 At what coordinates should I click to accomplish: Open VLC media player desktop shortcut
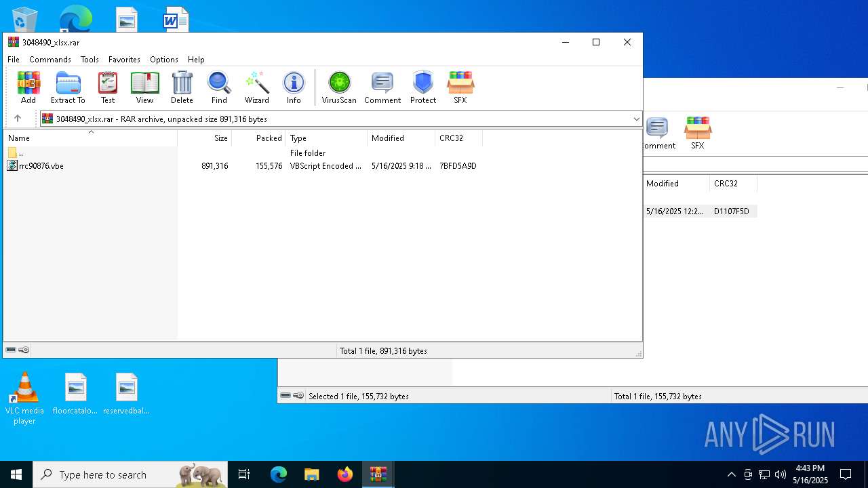click(24, 399)
